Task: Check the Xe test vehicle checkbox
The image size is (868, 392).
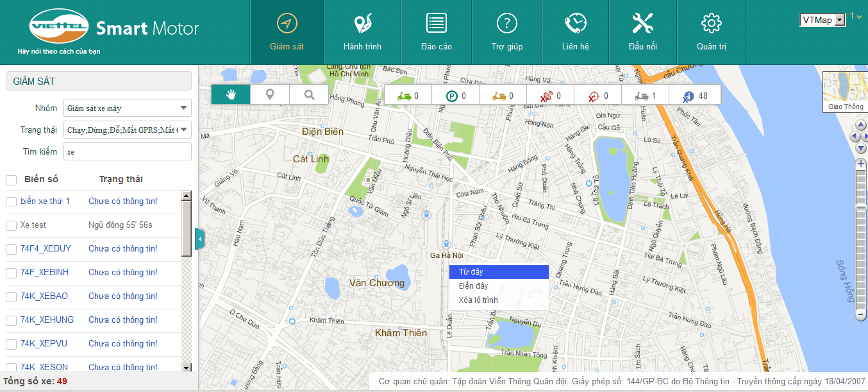Action: (x=11, y=226)
